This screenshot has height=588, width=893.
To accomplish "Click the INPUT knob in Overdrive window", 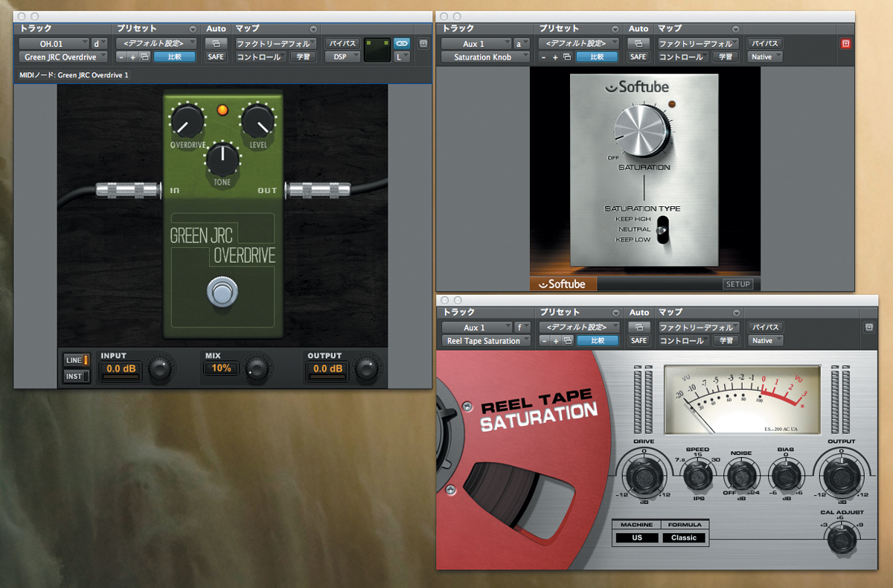I will 160,368.
